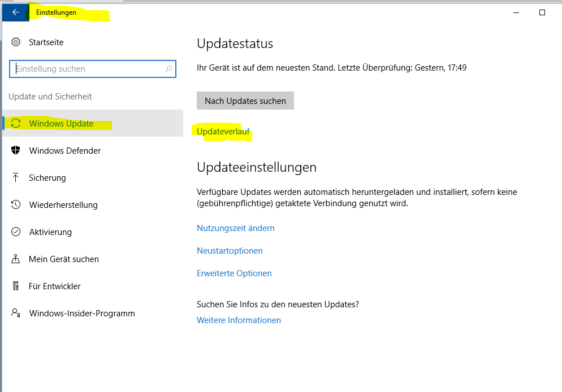Click the Windows Update sync arrows icon
Screen dimensions: 562x392
pos(16,124)
